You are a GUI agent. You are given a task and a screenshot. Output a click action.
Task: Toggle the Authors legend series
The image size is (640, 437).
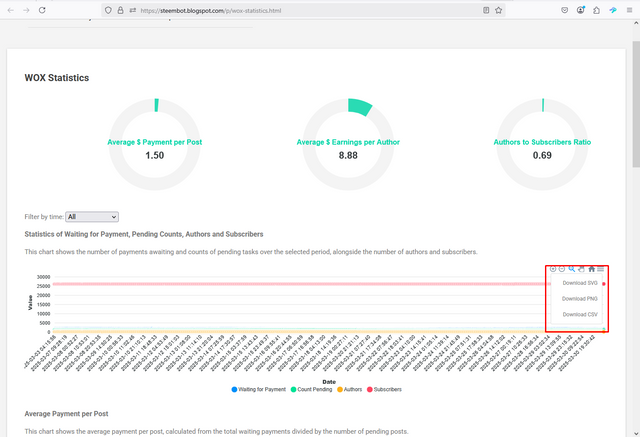point(349,389)
